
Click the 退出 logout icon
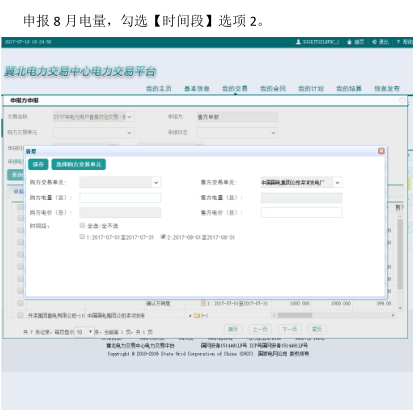coord(374,42)
